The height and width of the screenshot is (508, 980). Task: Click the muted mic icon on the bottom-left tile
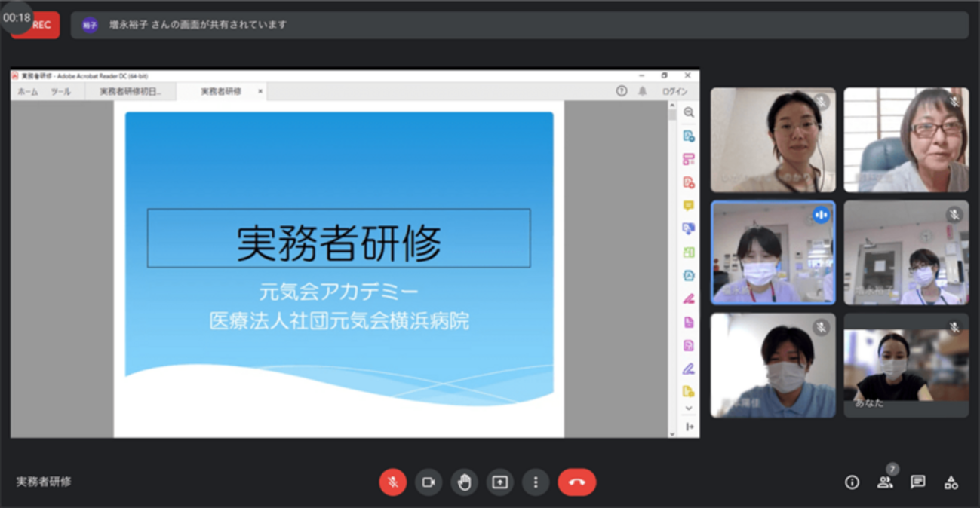pyautogui.click(x=821, y=328)
